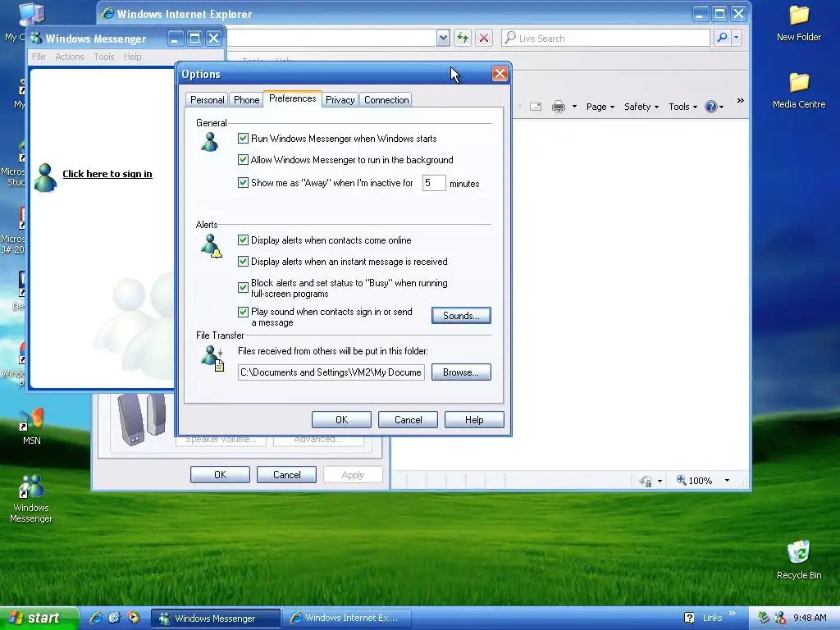Expand IE toolbar overflow chevron
This screenshot has width=840, height=630.
[741, 101]
